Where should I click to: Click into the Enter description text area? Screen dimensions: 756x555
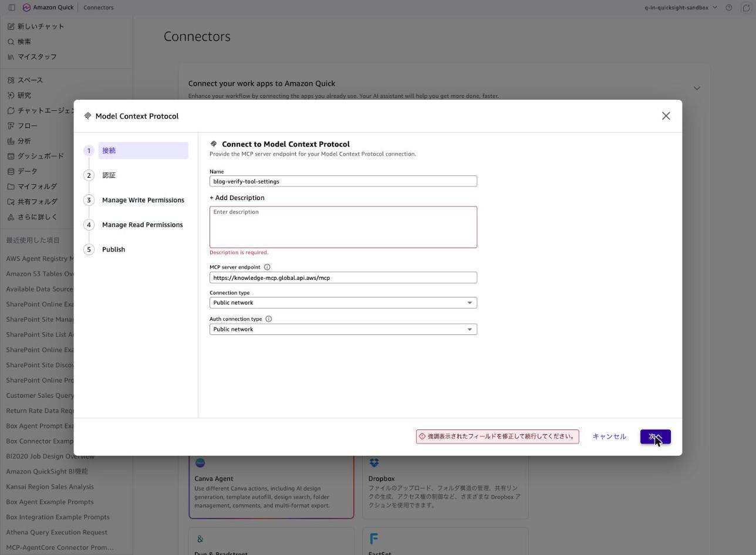[x=343, y=227]
